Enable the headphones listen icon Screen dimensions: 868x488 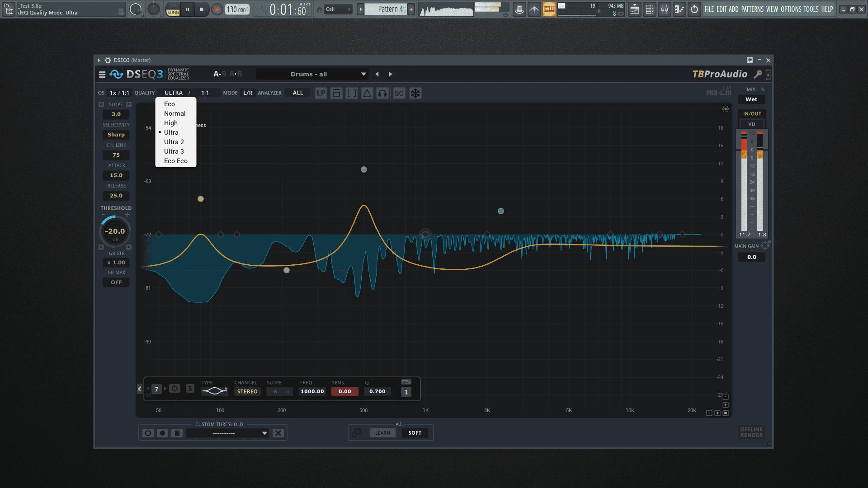point(382,93)
